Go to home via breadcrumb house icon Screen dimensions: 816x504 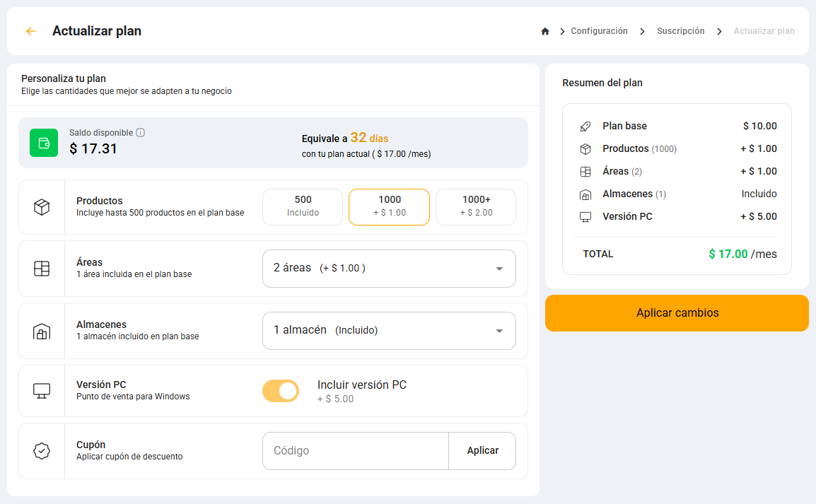click(545, 31)
